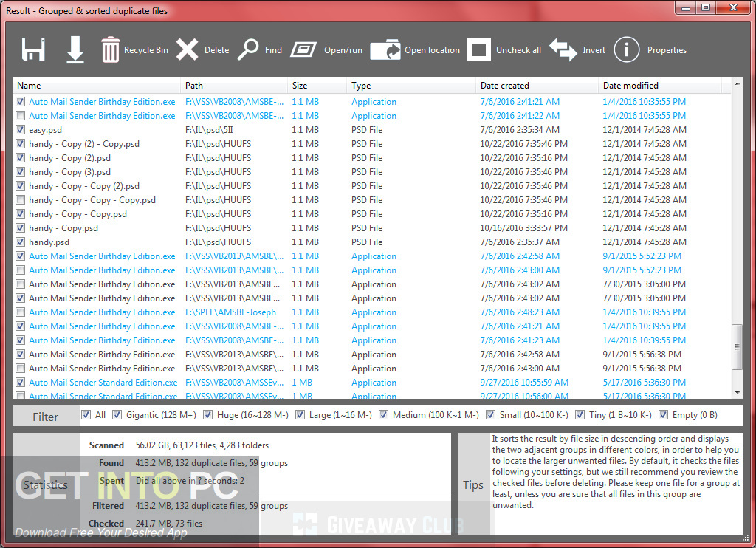The height and width of the screenshot is (548, 756).
Task: Click the Find magnifier icon
Action: click(248, 49)
